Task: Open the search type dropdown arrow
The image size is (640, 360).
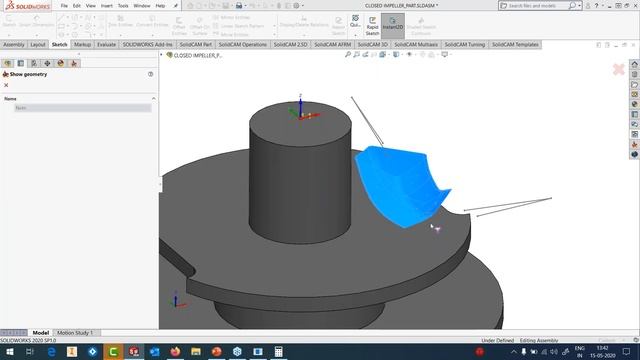Action: point(580,6)
